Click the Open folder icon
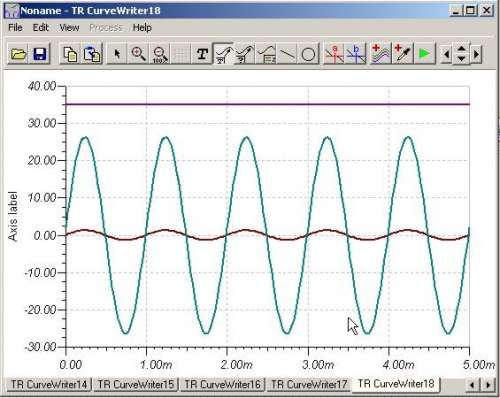Image resolution: width=500 pixels, height=398 pixels. [18, 54]
